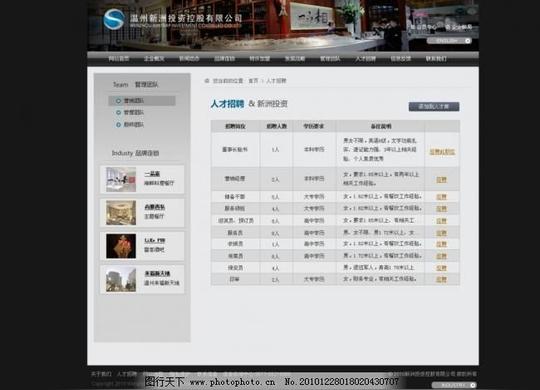Open the 网站首页 navigation item
This screenshot has height=390, width=540.
click(x=119, y=59)
